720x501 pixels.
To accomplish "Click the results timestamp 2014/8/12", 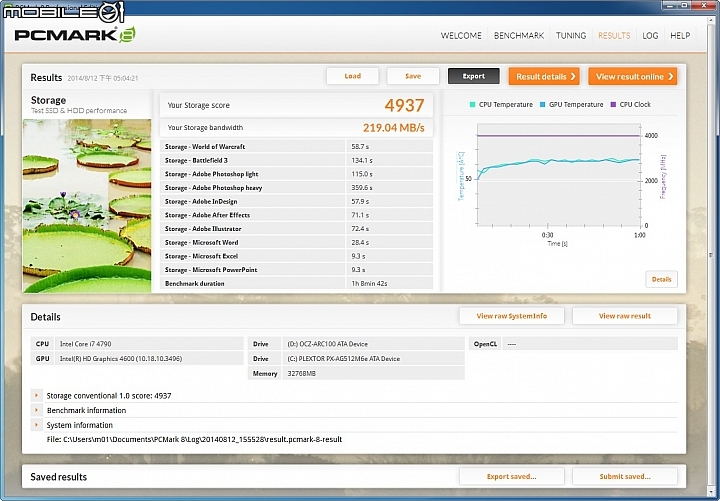I will 102,78.
